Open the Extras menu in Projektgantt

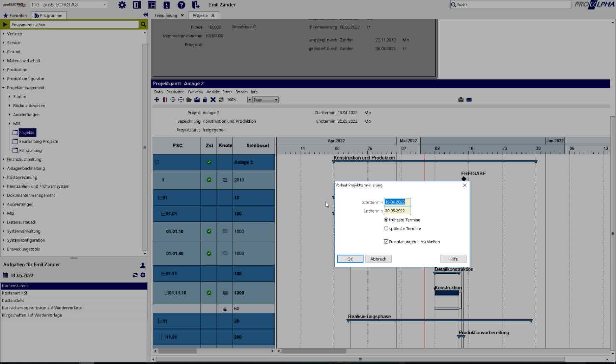[x=227, y=92]
